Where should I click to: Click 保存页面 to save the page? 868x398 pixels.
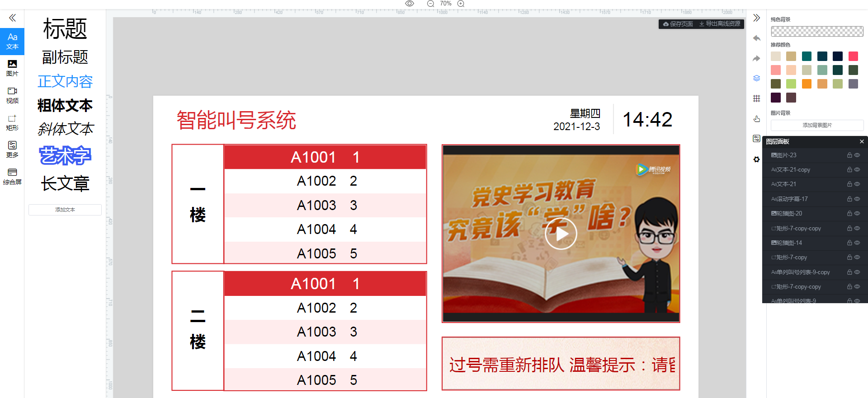pos(678,24)
